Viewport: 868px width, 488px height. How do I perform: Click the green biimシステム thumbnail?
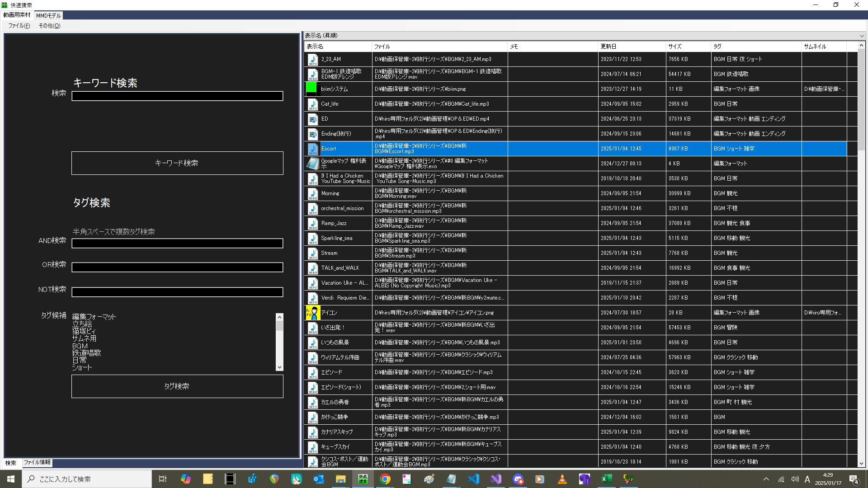(x=311, y=88)
